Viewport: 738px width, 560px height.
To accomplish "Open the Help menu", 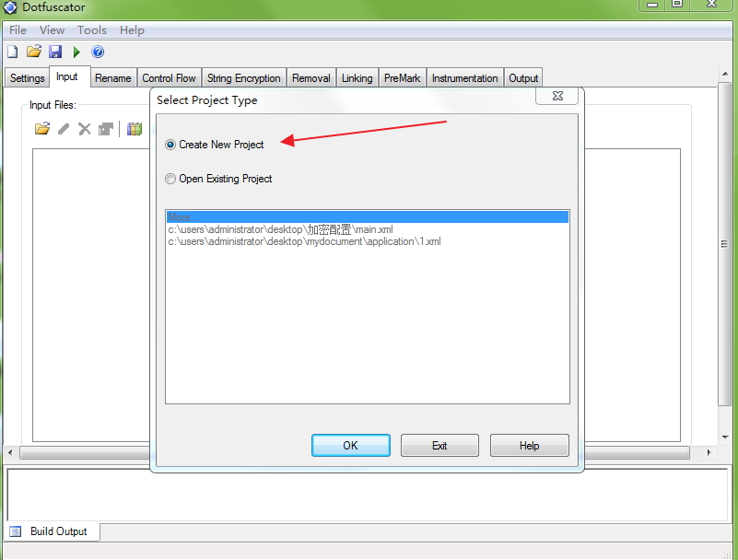I will [x=132, y=30].
